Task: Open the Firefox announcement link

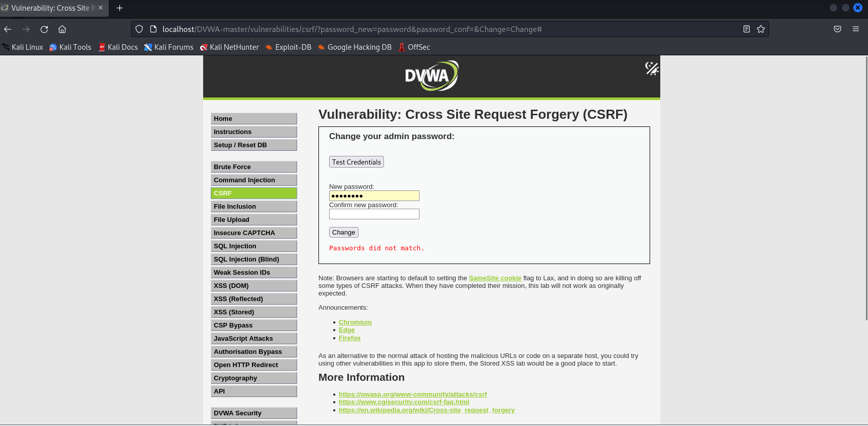Action: click(349, 338)
